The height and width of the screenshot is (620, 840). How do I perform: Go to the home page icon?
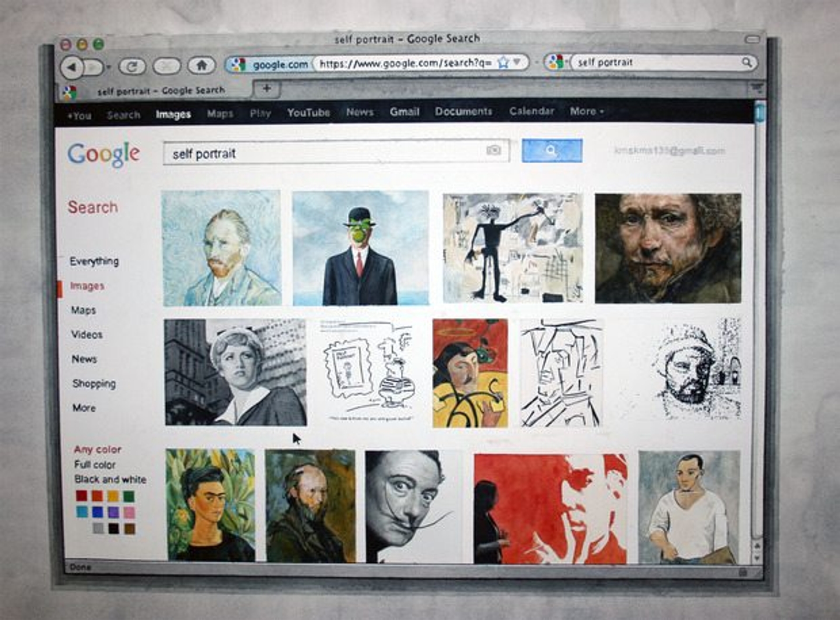(201, 65)
